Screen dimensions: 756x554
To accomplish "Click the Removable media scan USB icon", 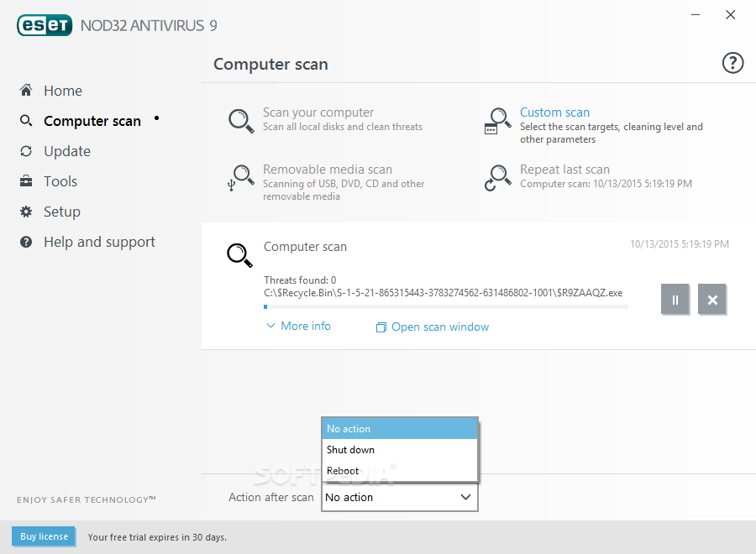I will 240,178.
